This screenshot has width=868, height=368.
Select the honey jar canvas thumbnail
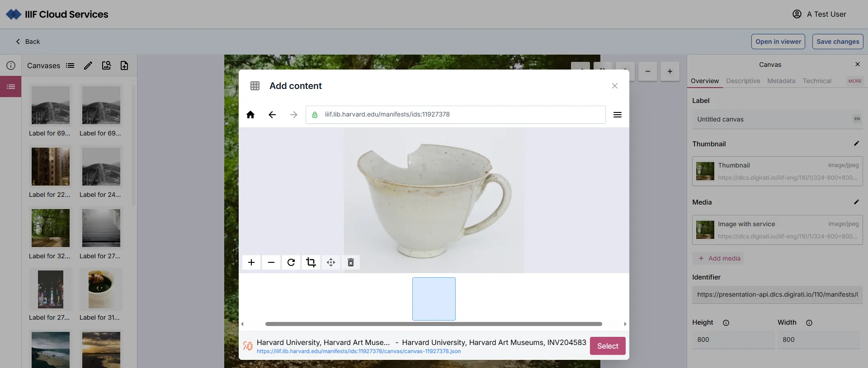click(x=101, y=289)
